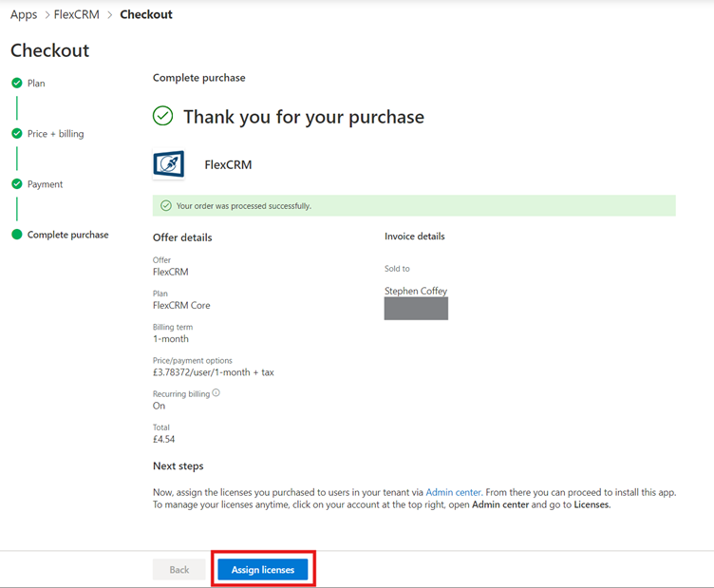Select Checkout in the breadcrumb

click(146, 15)
